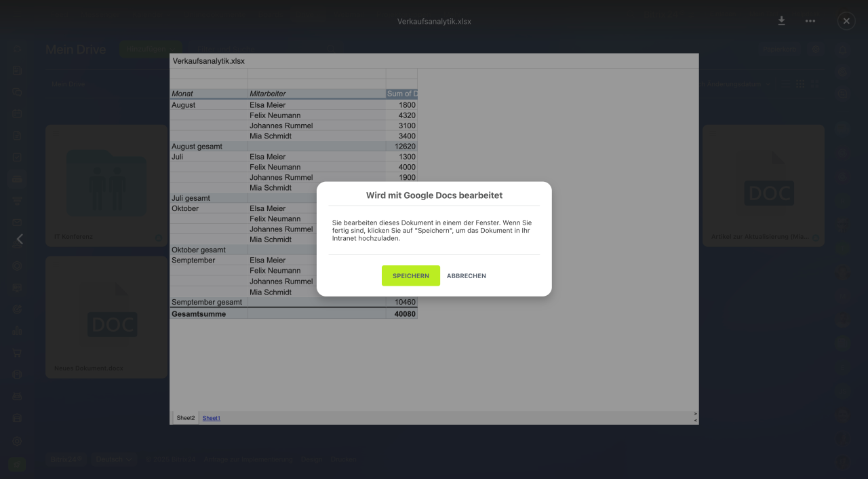Open the Deutsch language dropdown in the footer
This screenshot has height=479, width=868.
pos(114,459)
